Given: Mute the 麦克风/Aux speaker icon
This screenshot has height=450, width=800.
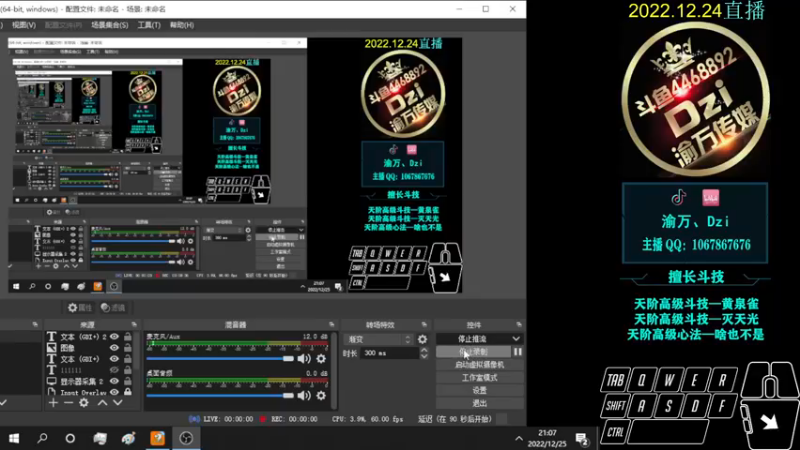Looking at the screenshot, I should pos(304,359).
